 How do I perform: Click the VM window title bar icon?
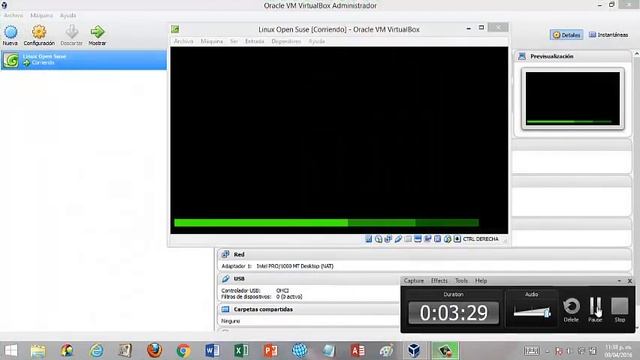tap(175, 29)
